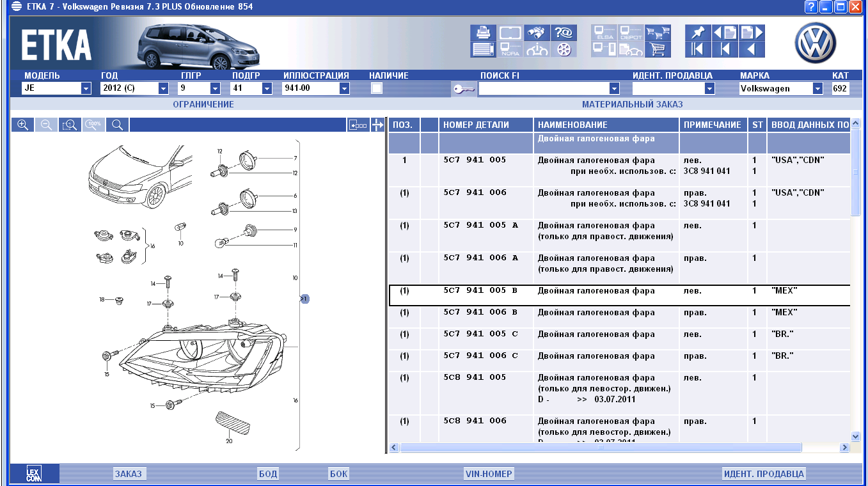Open the binoculars search tool
The image size is (868, 486).
pyautogui.click(x=537, y=33)
